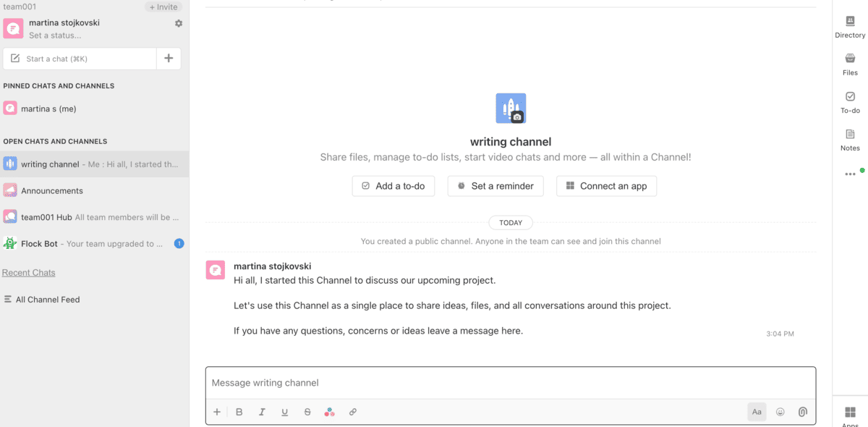Viewport: 868px width, 427px height.
Task: Expand the three-dots more options menu
Action: point(850,174)
